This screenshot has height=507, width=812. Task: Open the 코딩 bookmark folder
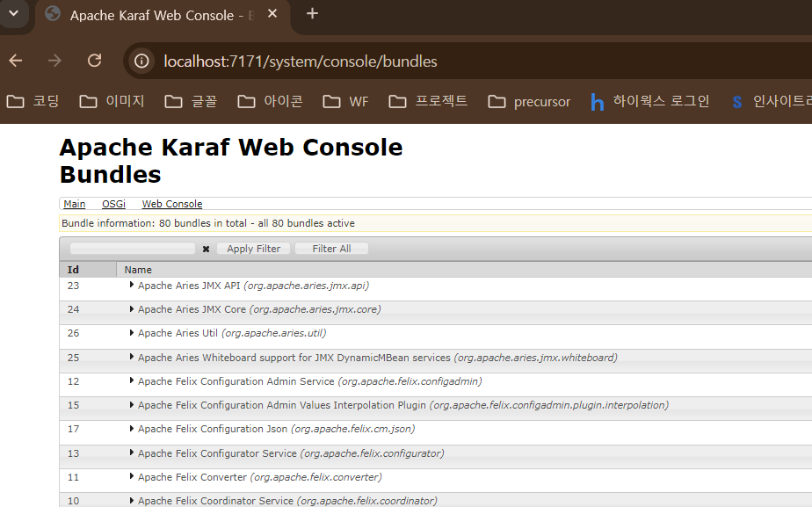coord(33,102)
